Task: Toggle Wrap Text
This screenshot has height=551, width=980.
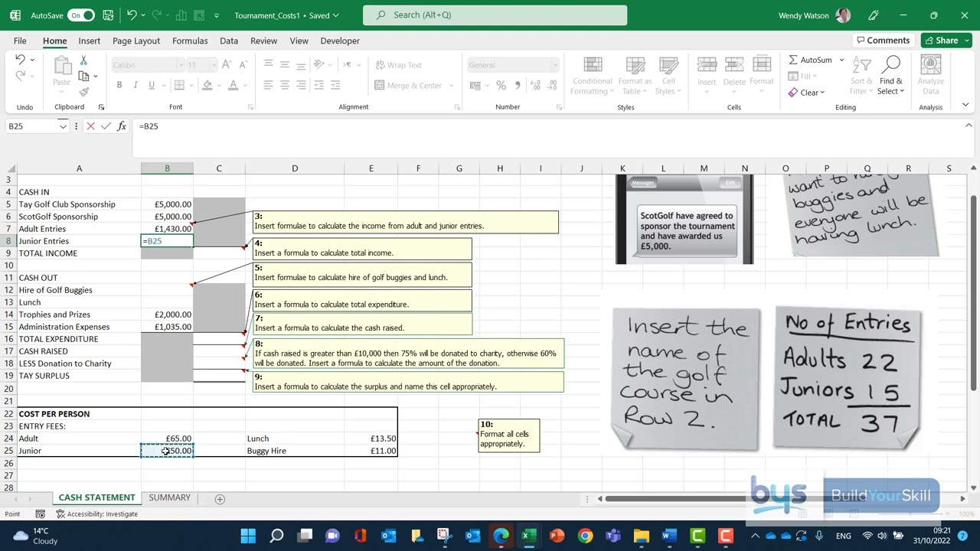Action: tap(397, 65)
